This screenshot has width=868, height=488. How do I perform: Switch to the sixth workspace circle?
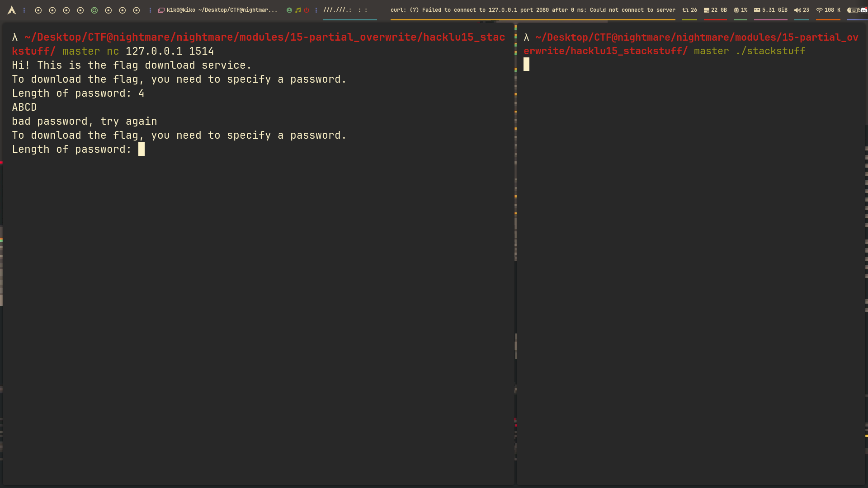[x=108, y=10]
